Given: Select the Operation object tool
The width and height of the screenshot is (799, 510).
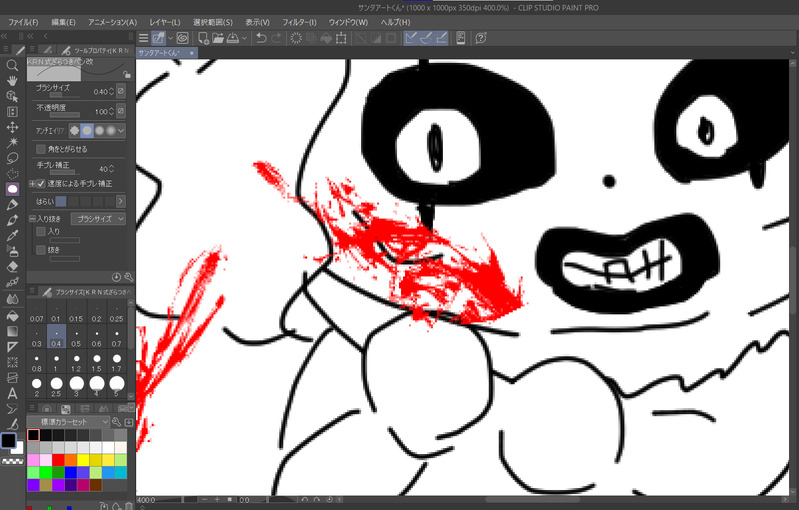Looking at the screenshot, I should pyautogui.click(x=12, y=96).
